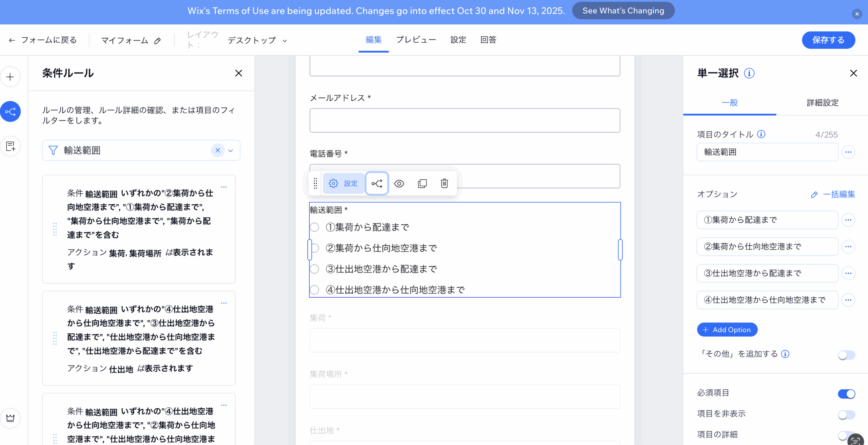Image resolution: width=868 pixels, height=445 pixels.
Task: Delete the field using the trash icon
Action: (444, 184)
